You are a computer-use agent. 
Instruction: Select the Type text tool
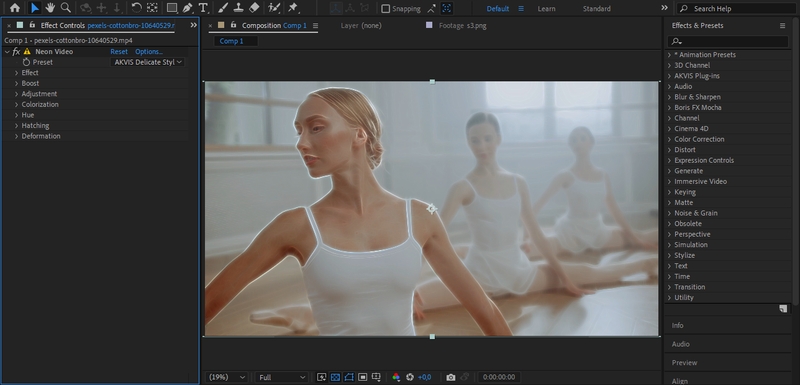pos(203,8)
